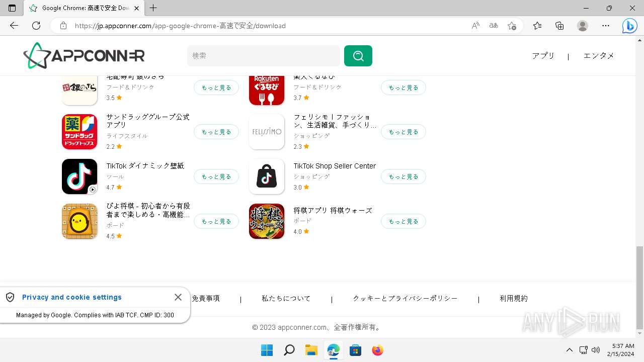The width and height of the screenshot is (644, 362).
Task: Open the Sundrug pharmacy app icon
Action: point(79,132)
